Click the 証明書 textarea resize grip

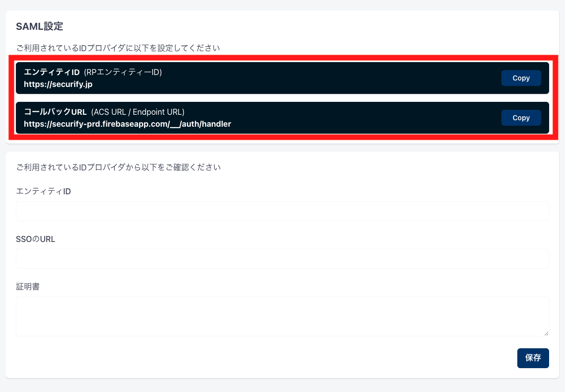[x=546, y=334]
